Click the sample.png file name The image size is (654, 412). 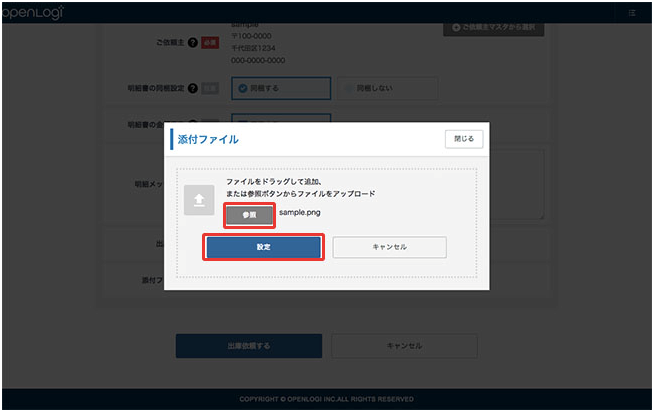299,212
